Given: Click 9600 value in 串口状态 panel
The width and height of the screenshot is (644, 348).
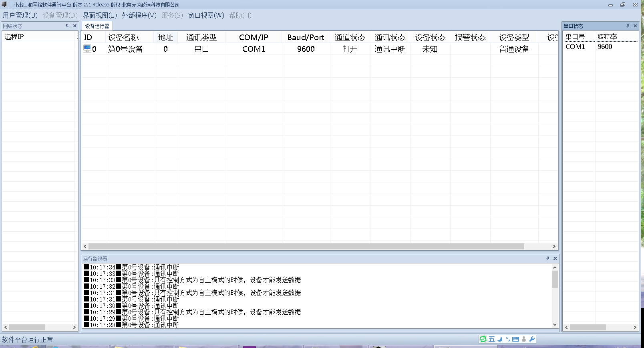Looking at the screenshot, I should click(605, 47).
